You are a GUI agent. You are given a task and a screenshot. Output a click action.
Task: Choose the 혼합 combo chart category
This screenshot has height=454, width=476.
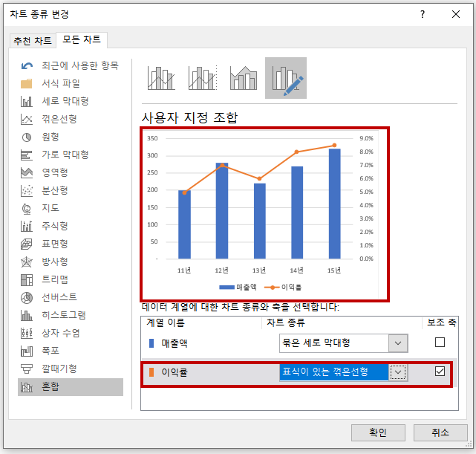pos(71,387)
